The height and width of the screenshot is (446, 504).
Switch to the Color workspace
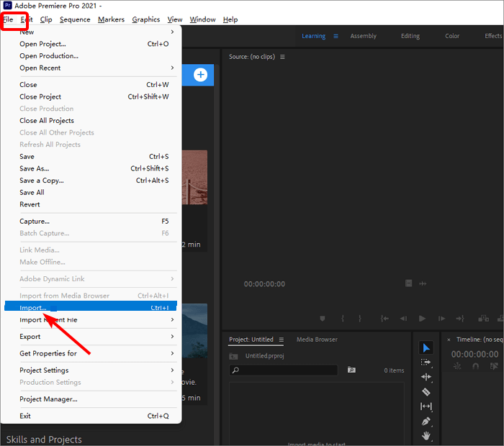(x=452, y=36)
